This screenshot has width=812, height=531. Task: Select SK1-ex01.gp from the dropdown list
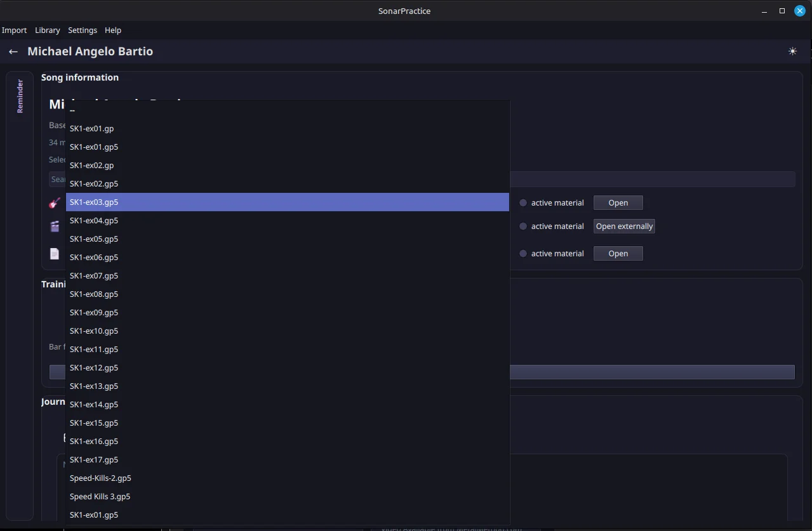(x=288, y=129)
